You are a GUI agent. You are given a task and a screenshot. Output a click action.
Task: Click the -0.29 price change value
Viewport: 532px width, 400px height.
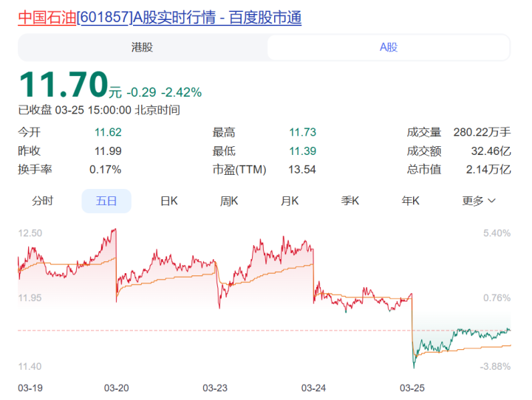141,92
